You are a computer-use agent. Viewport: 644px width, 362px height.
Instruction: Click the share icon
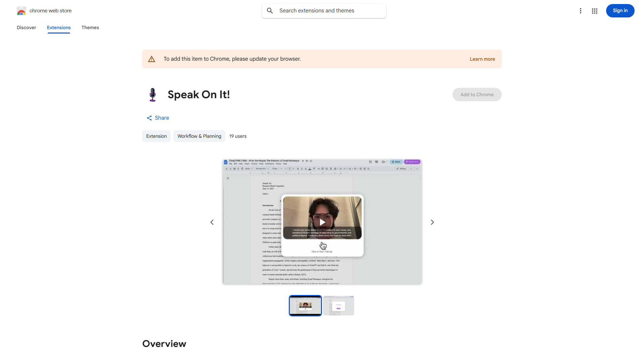pos(149,118)
